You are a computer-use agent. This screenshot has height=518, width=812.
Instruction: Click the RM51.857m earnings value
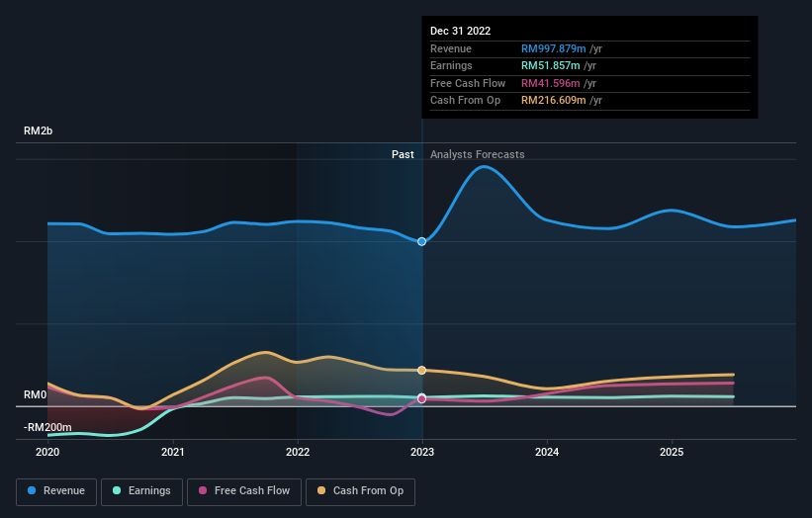click(550, 65)
